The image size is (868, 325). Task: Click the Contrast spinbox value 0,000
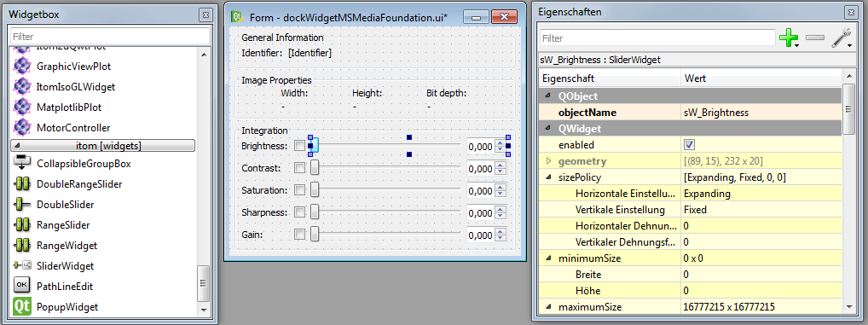pyautogui.click(x=480, y=169)
